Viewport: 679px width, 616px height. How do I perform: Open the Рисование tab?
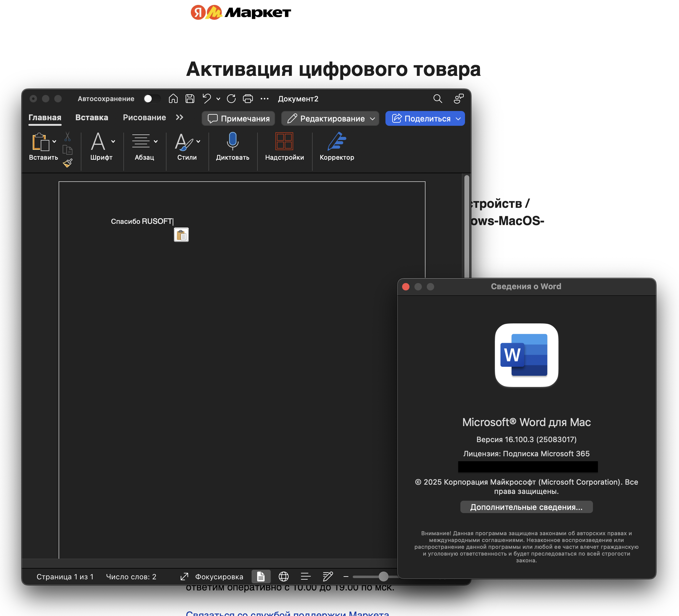point(144,117)
